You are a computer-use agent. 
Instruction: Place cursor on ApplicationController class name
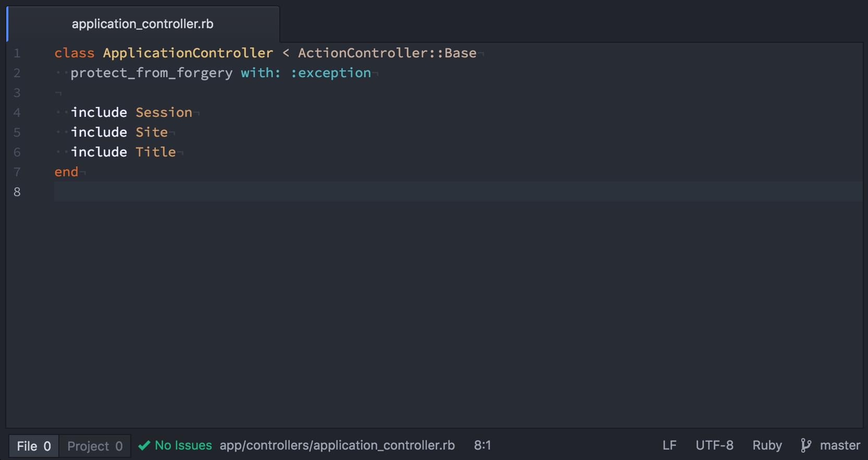tap(188, 53)
